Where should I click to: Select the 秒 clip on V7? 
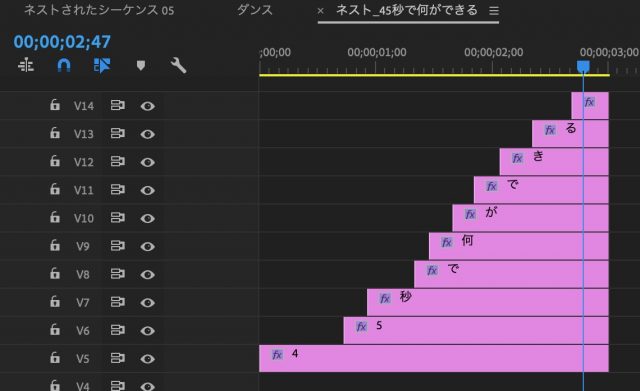tap(488, 302)
